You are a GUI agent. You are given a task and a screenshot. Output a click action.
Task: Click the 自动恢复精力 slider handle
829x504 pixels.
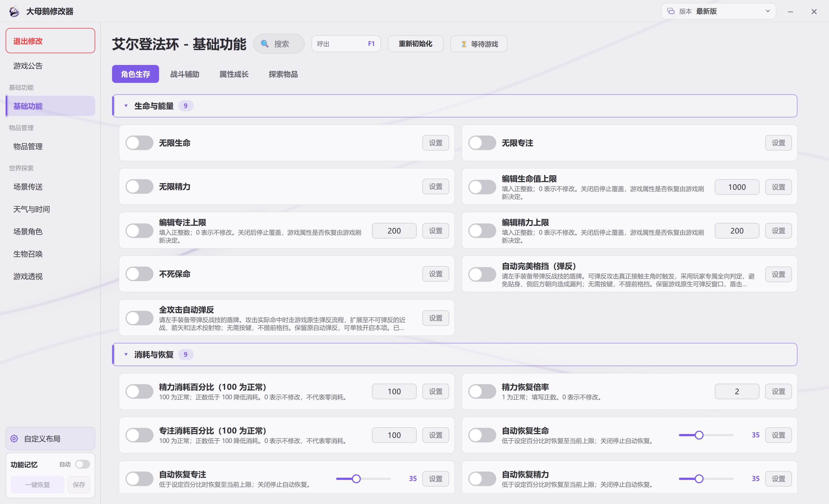(699, 479)
